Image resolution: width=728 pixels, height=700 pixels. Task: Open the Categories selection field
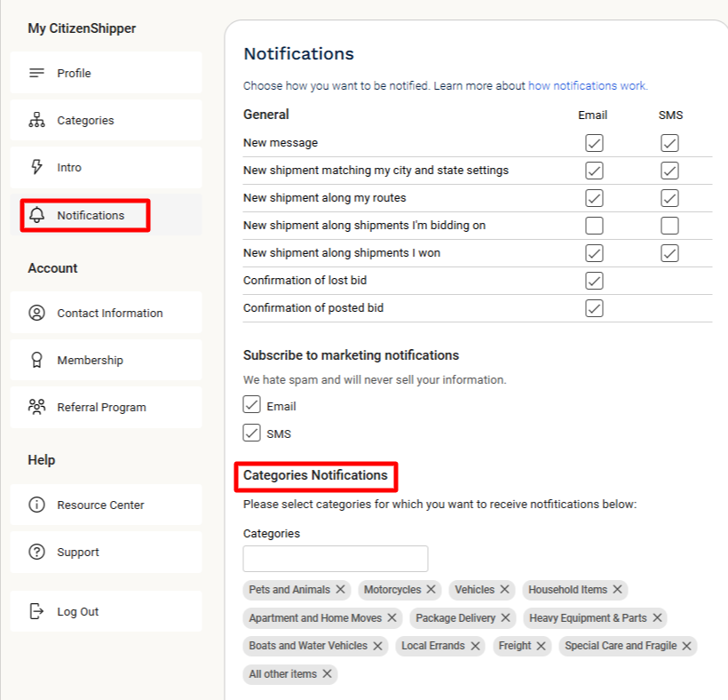(336, 559)
